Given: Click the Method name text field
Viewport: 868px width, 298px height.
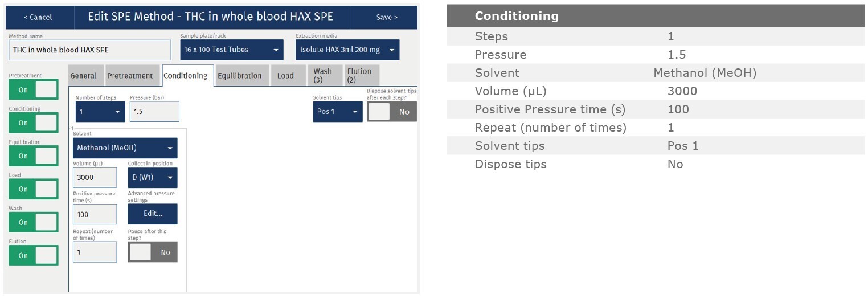Looking at the screenshot, I should [90, 50].
